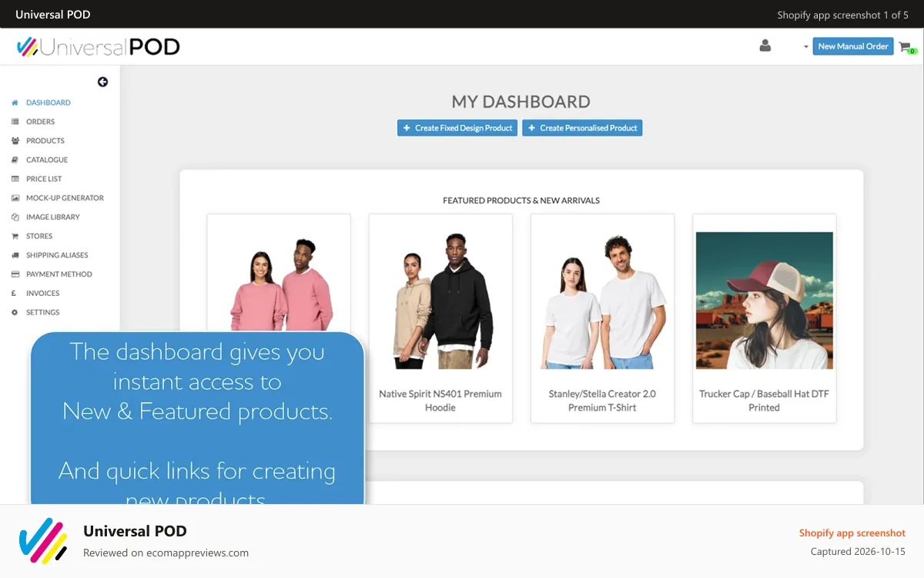Click Create Fixed Design Product button

pyautogui.click(x=458, y=128)
